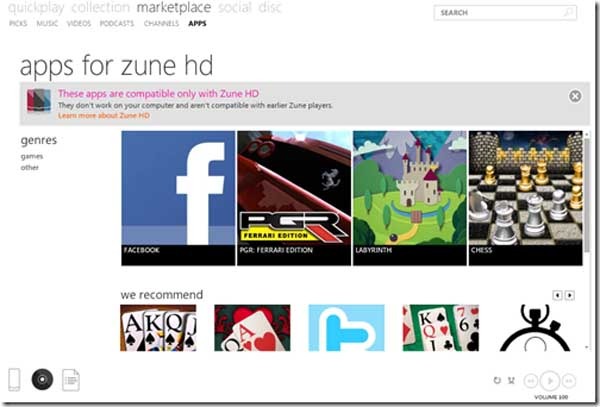Skip to the next track

[x=569, y=381]
